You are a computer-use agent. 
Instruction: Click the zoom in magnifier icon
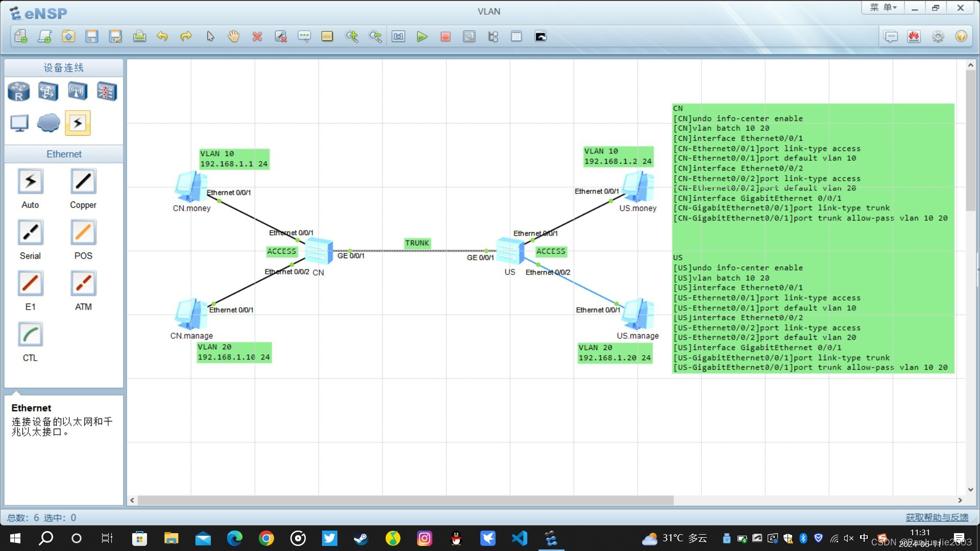click(x=352, y=37)
